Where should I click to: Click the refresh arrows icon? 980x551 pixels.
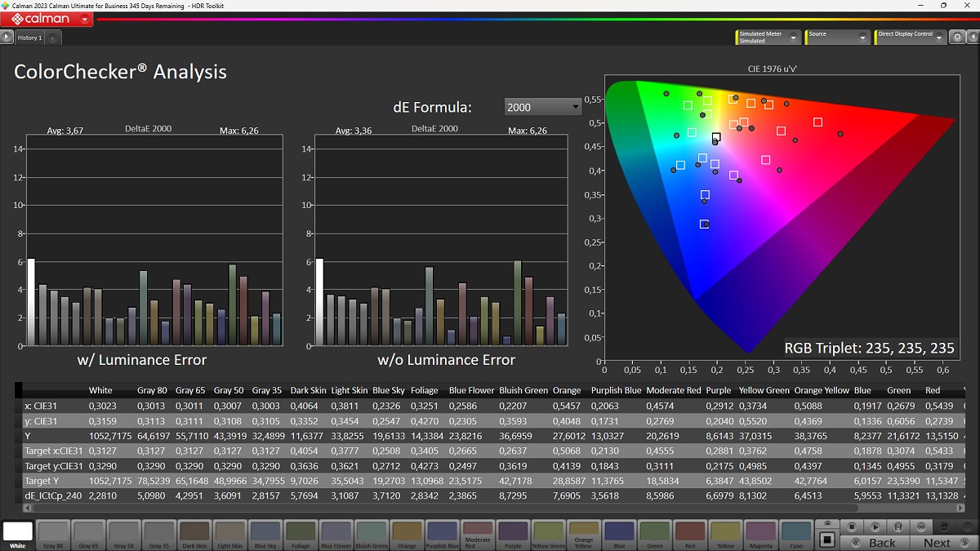tap(945, 527)
